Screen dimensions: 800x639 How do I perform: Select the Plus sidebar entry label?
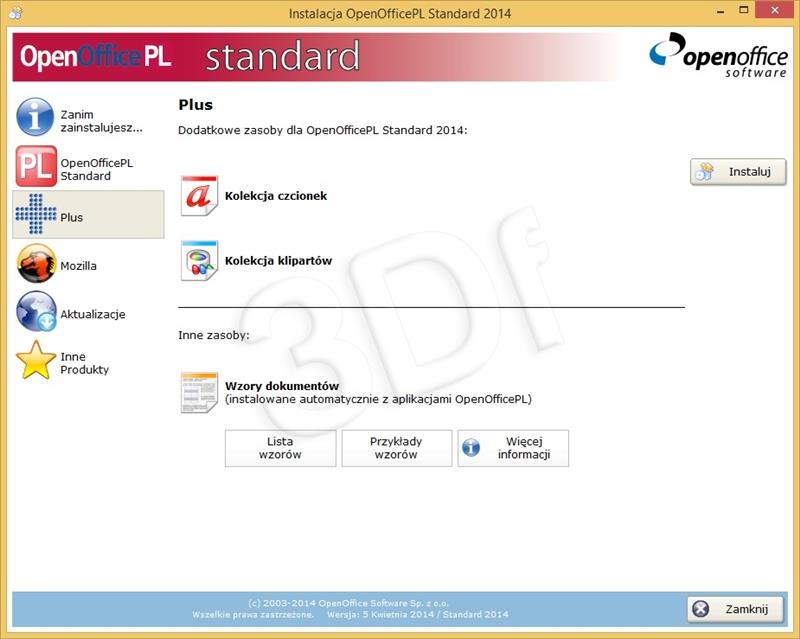point(71,217)
